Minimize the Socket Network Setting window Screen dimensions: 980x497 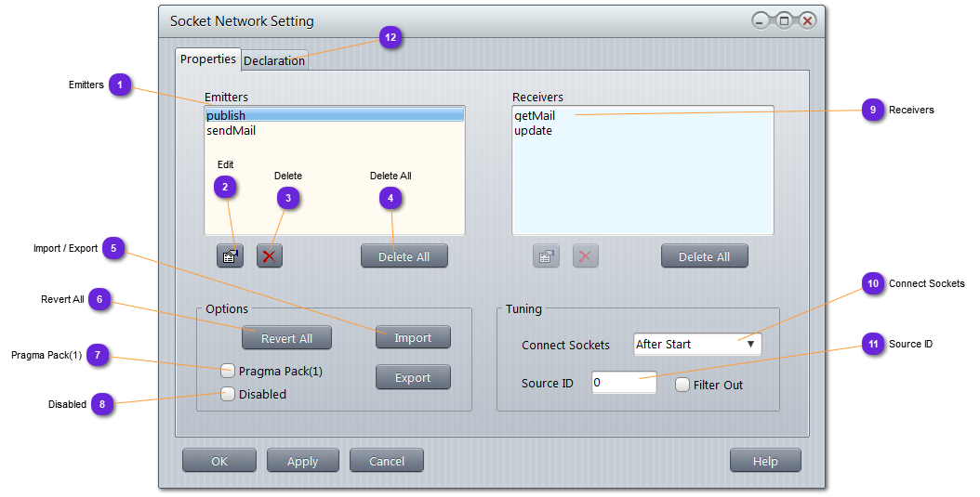pos(761,21)
